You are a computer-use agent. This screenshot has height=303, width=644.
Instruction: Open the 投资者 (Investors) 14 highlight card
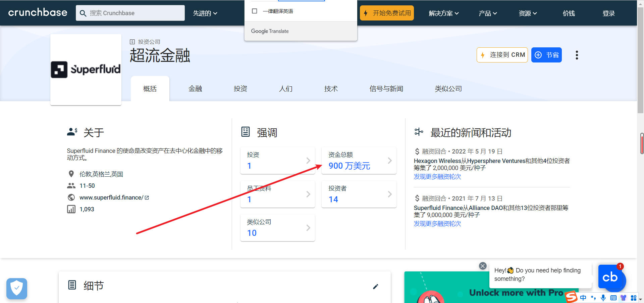pos(359,194)
